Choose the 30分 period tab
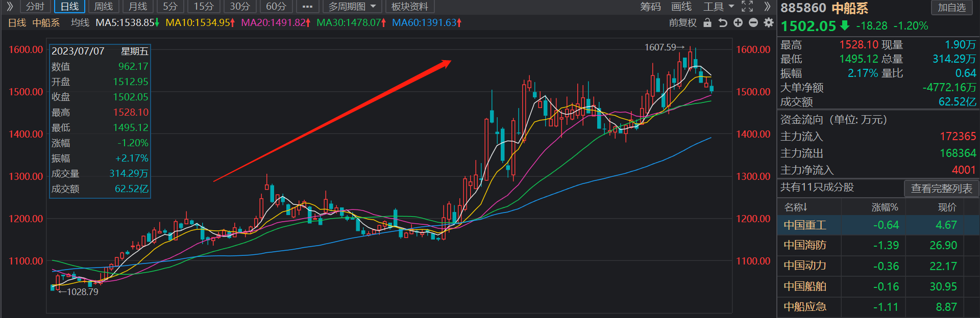The height and width of the screenshot is (318, 980). tap(240, 7)
